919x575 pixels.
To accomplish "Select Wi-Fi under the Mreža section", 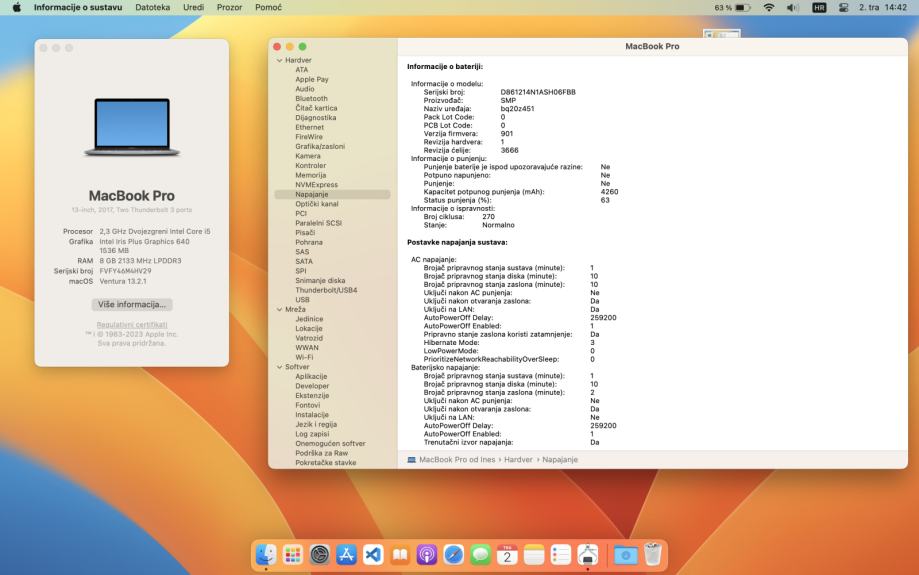I will point(305,357).
